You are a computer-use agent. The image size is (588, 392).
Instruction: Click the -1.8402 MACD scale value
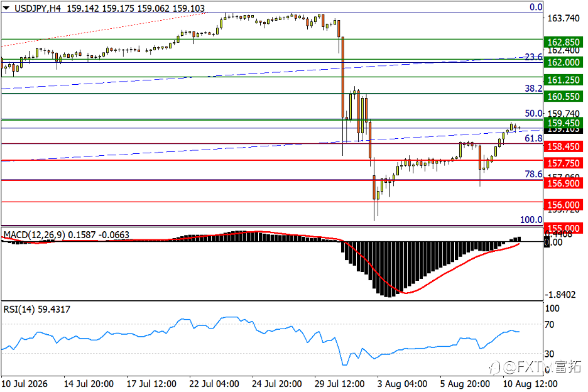(x=560, y=295)
